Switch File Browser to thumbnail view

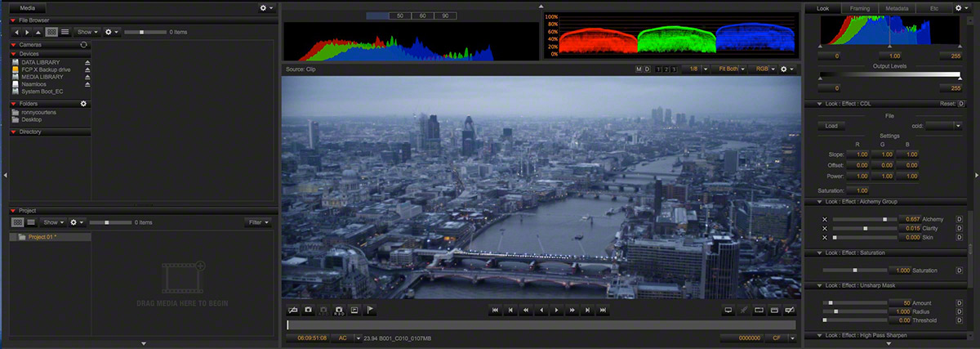pos(52,31)
